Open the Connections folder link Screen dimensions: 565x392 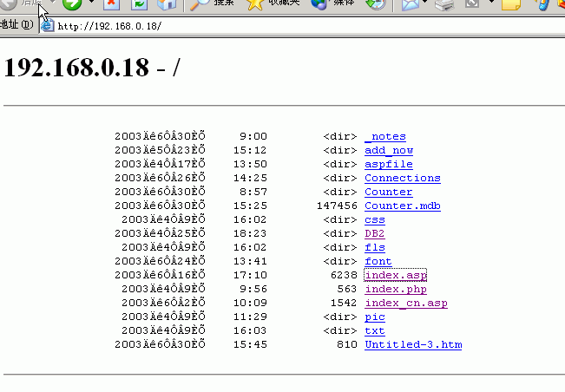[402, 178]
